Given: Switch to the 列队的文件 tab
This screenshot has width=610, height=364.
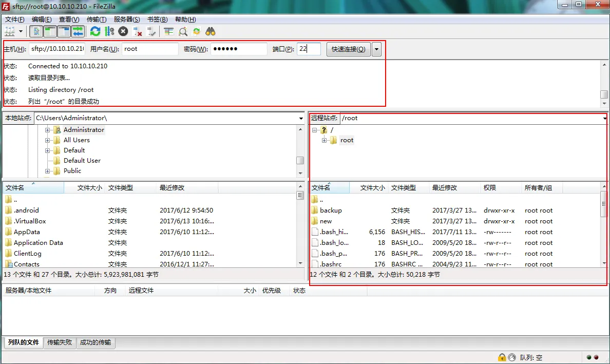Looking at the screenshot, I should tap(24, 342).
